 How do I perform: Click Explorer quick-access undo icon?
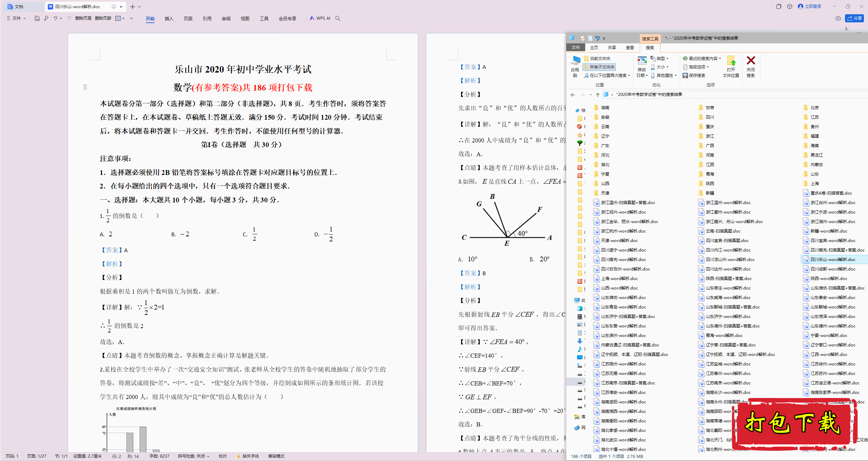pos(597,38)
